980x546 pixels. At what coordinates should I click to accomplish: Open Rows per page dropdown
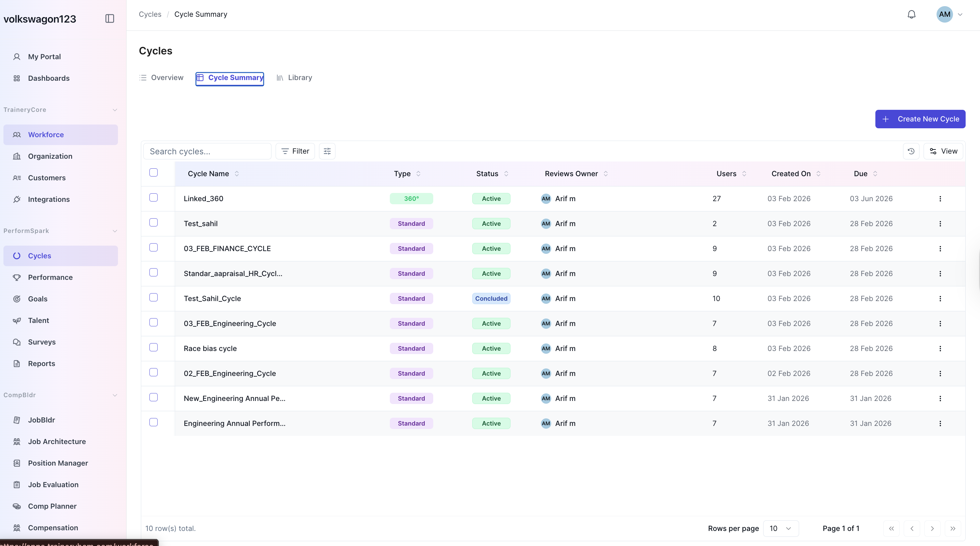780,529
